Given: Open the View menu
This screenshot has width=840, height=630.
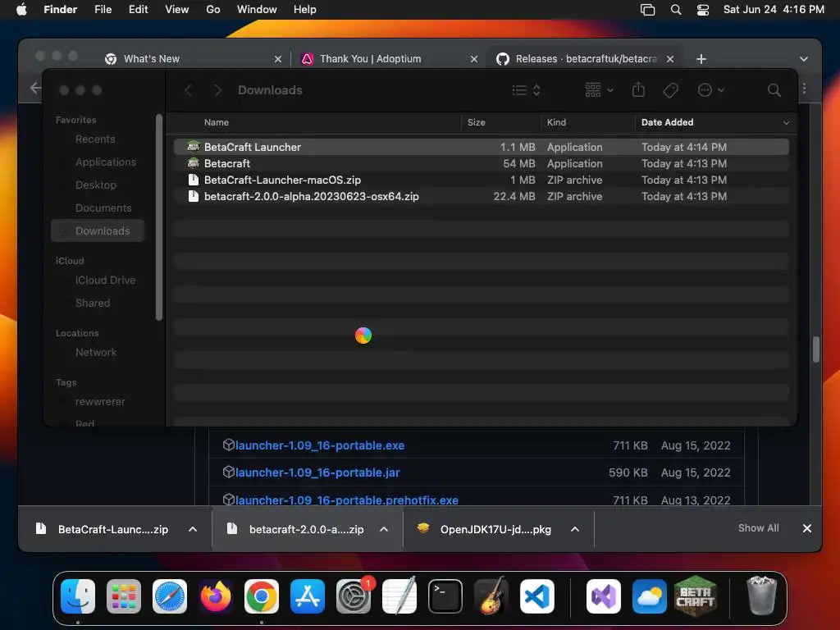Looking at the screenshot, I should pyautogui.click(x=177, y=10).
